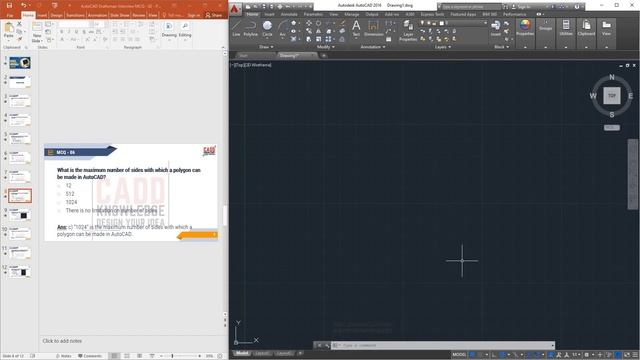Collapse the PowerPoint ribbon

tap(223, 47)
